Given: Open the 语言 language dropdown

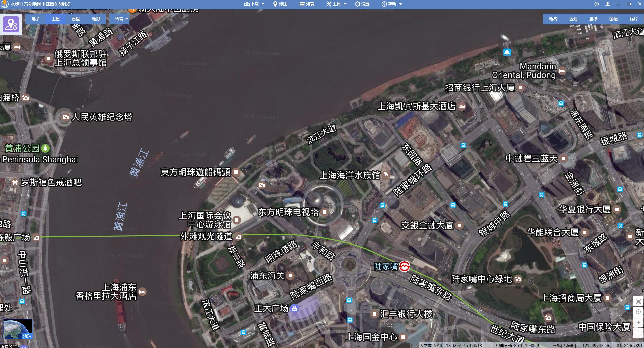Looking at the screenshot, I should point(120,19).
